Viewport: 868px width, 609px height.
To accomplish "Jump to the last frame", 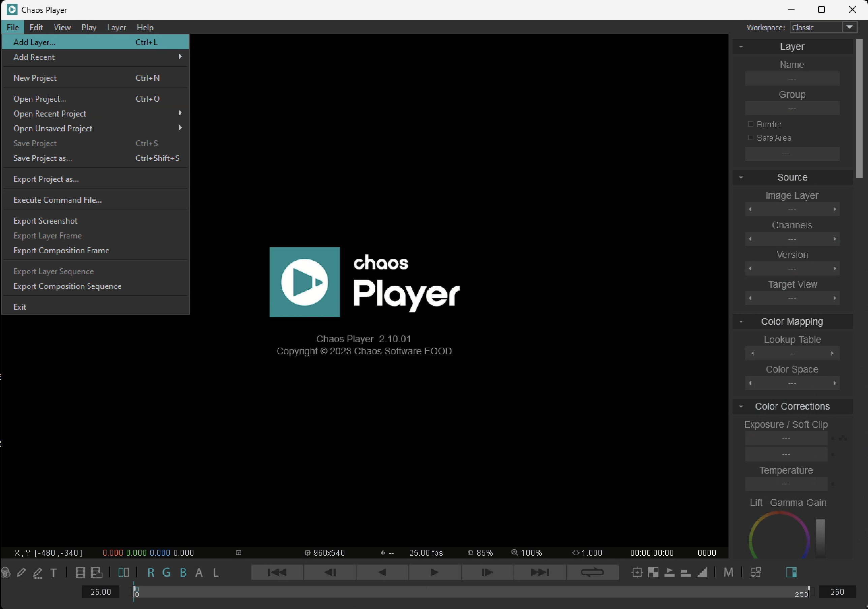I will pos(540,572).
